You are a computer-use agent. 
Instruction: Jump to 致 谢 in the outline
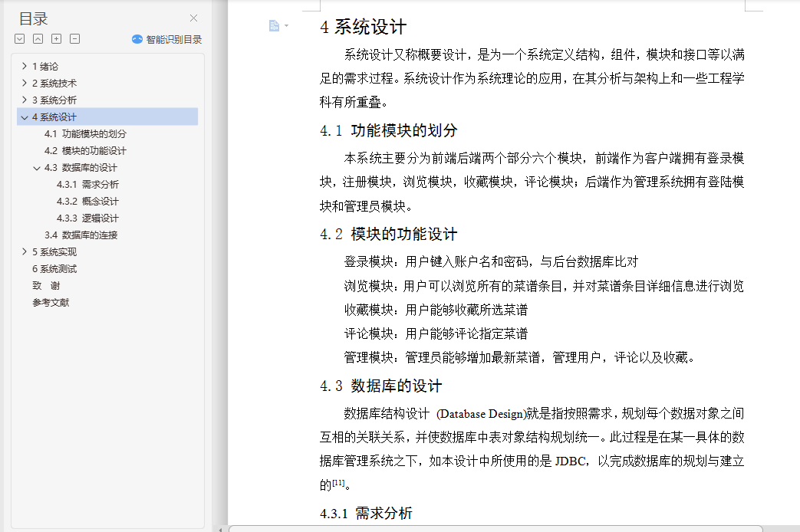pos(46,285)
